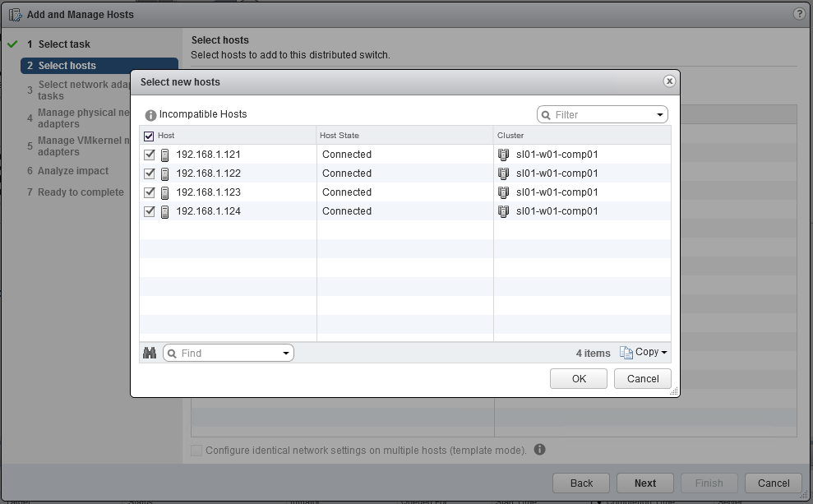This screenshot has height=504, width=813.
Task: Click the binoculars find icon
Action: coord(150,353)
